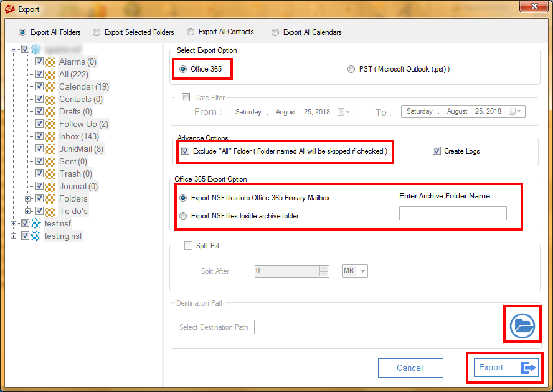This screenshot has height=392, width=553.
Task: Select the All (222) folder item
Action: pos(73,75)
